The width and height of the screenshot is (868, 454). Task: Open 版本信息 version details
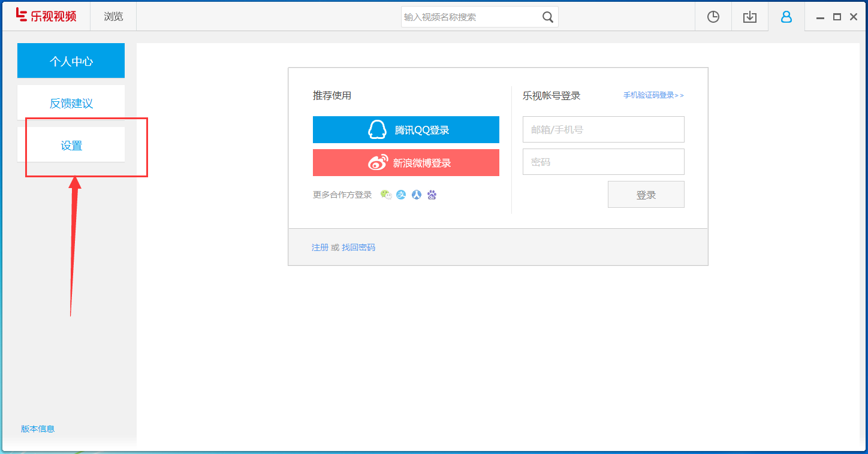coord(38,428)
